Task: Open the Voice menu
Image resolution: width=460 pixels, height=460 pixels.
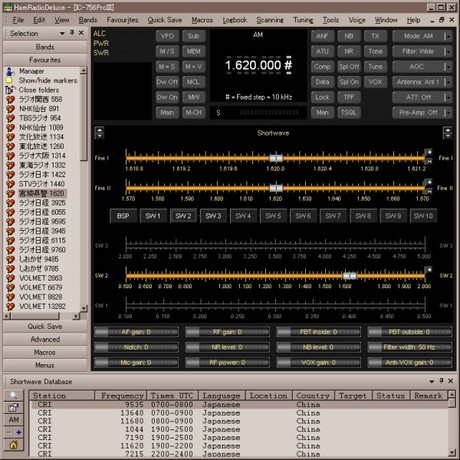Action: [x=357, y=20]
